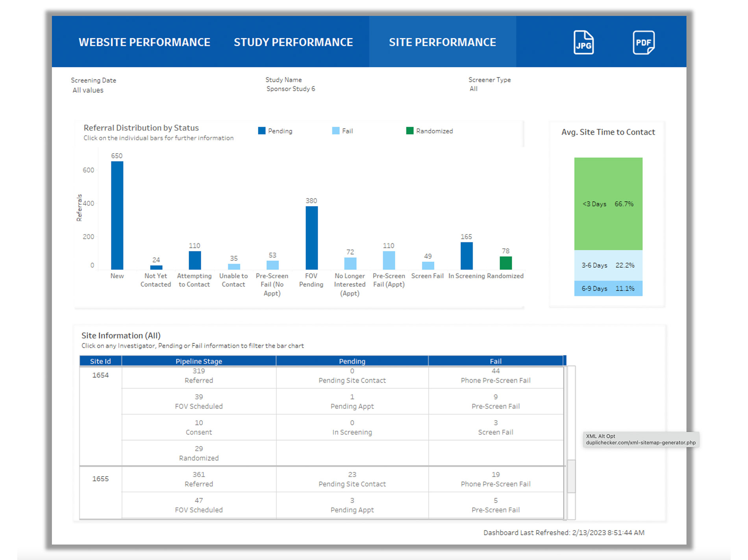This screenshot has width=748, height=560.
Task: Open the Screener Type filter
Action: (x=474, y=89)
